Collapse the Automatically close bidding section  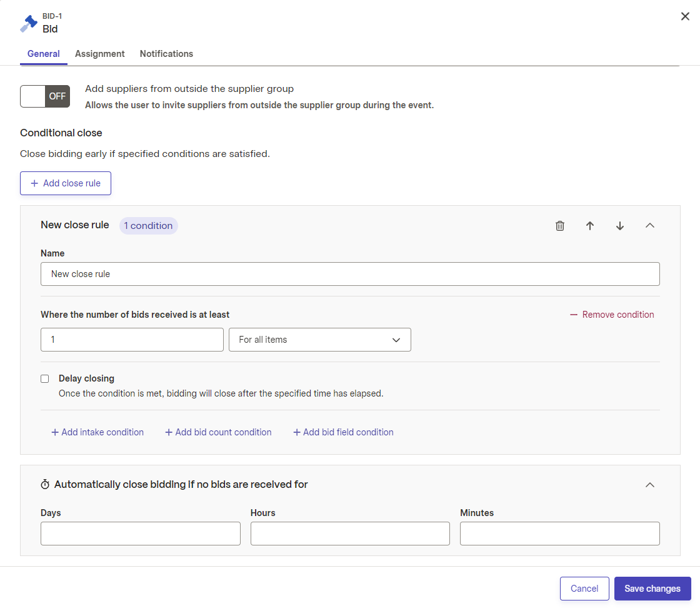point(650,485)
